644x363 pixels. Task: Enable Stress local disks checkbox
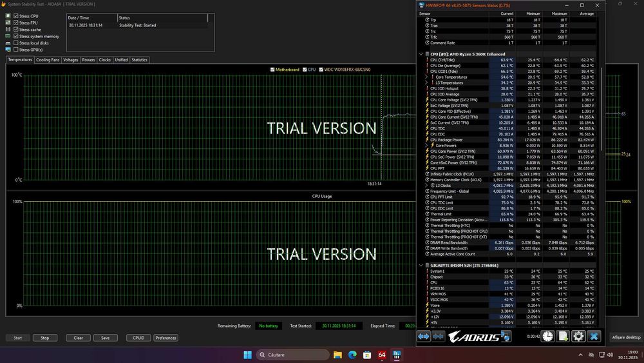(16, 43)
